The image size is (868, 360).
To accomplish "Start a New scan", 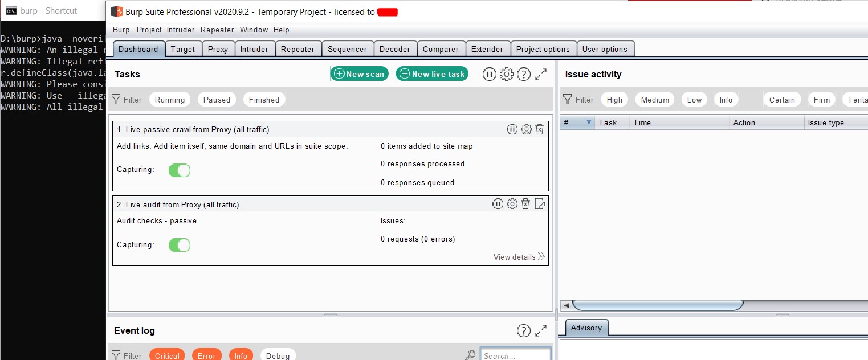I will coord(360,74).
